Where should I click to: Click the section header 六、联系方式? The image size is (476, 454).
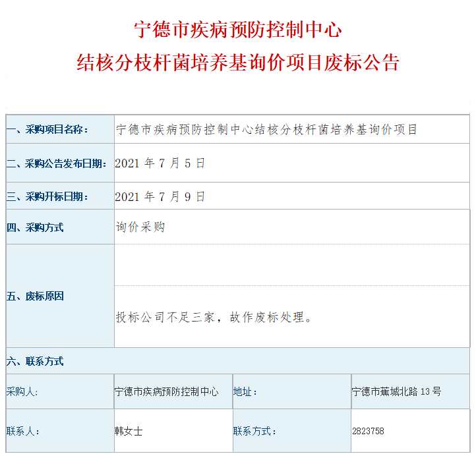(35, 361)
